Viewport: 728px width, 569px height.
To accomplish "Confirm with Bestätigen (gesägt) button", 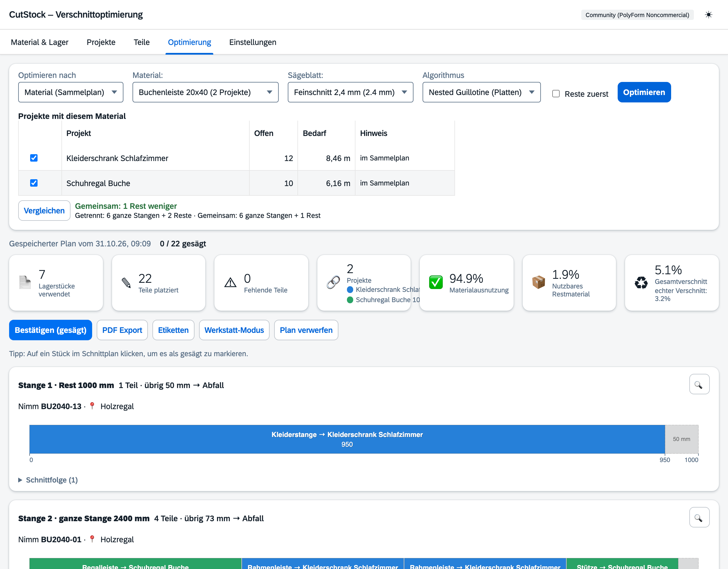I will click(50, 330).
